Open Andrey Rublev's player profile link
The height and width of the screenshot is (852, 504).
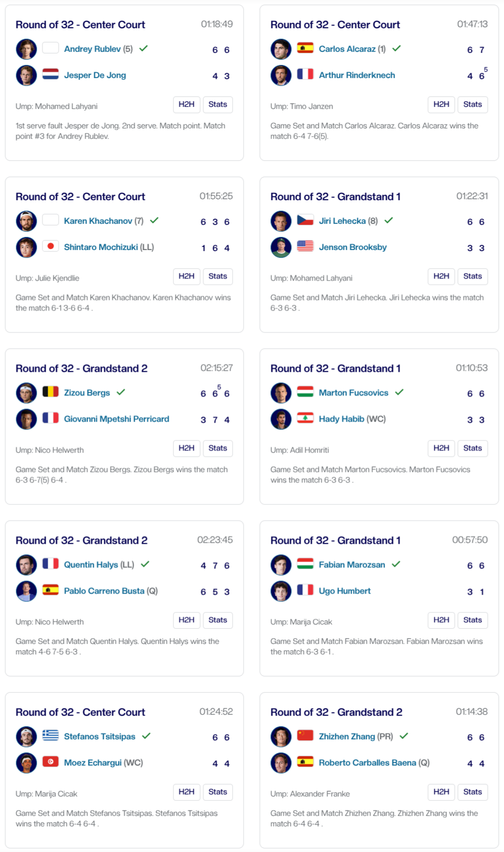click(x=92, y=49)
